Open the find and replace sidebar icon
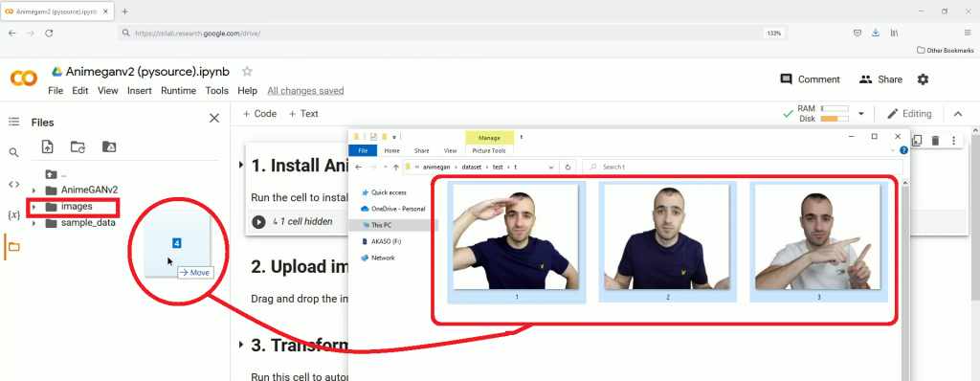Viewport: 980px width, 381px height. pyautogui.click(x=13, y=152)
